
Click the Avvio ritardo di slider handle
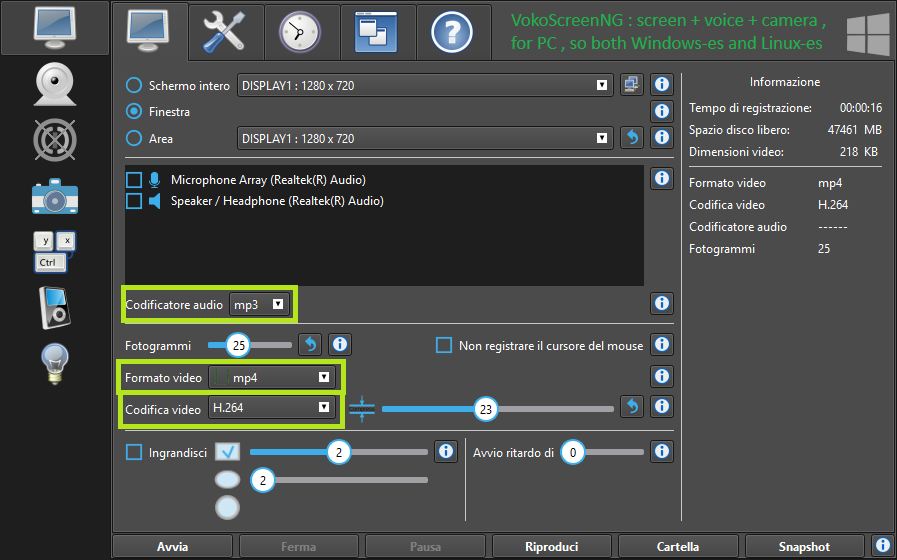(x=573, y=452)
